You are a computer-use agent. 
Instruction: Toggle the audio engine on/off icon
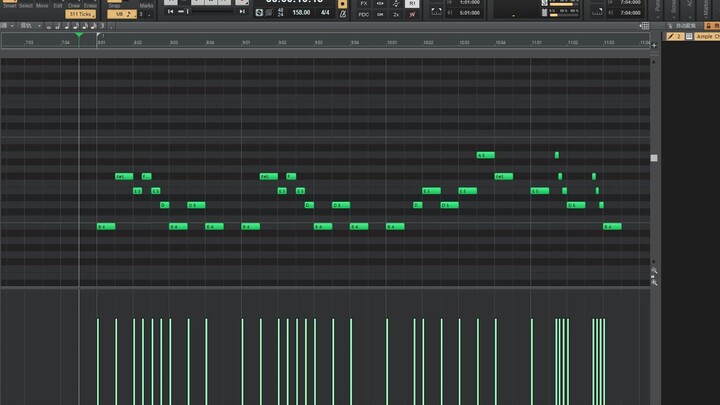(x=269, y=13)
